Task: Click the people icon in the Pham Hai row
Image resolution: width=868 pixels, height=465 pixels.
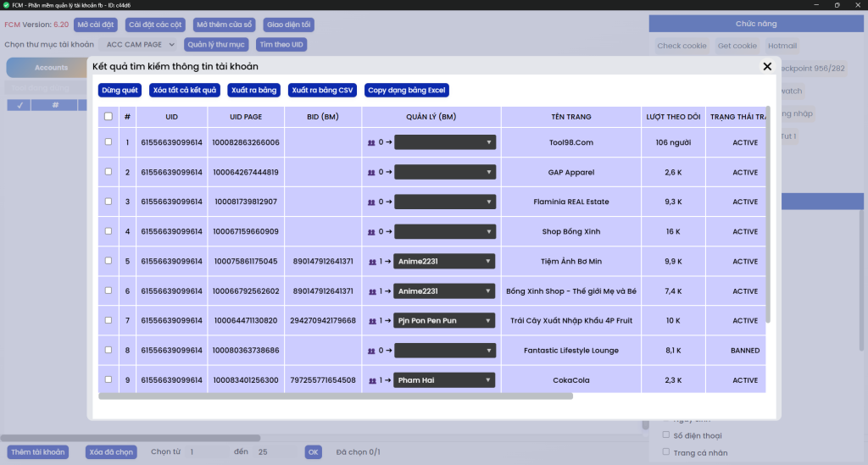Action: 371,380
